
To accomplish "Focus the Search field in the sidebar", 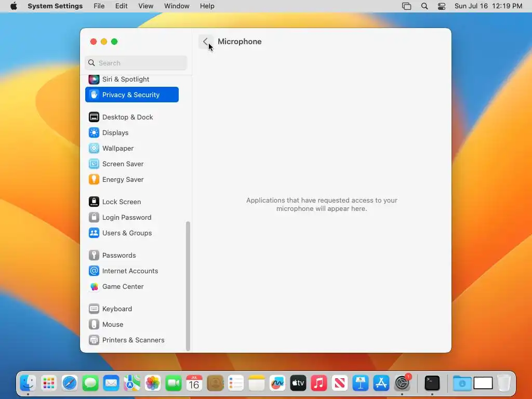I will (x=136, y=63).
